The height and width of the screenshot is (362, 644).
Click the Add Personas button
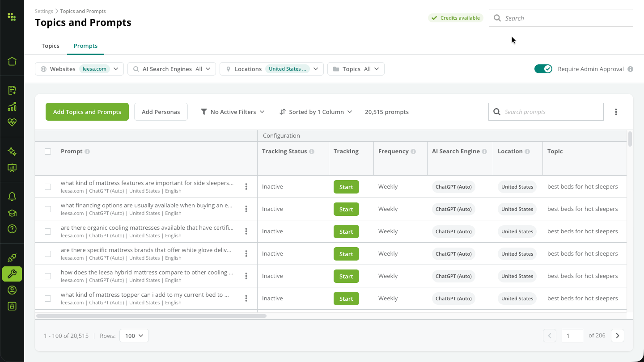161,112
